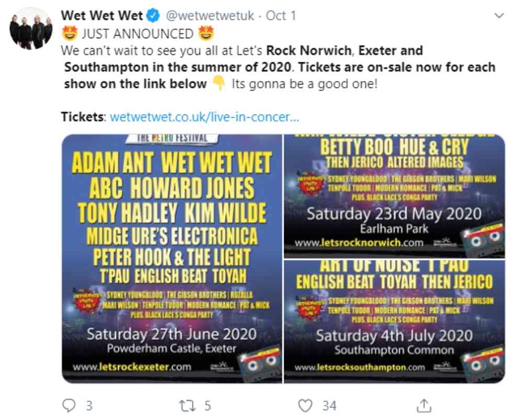Open Wet Wet Wet profile avatar
The image size is (518, 420).
pyautogui.click(x=31, y=28)
